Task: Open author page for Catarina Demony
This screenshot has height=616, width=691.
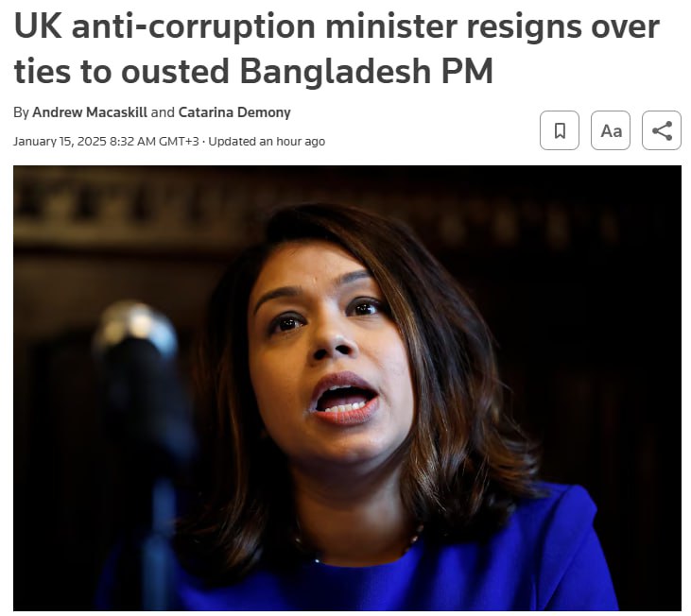Action: click(234, 112)
